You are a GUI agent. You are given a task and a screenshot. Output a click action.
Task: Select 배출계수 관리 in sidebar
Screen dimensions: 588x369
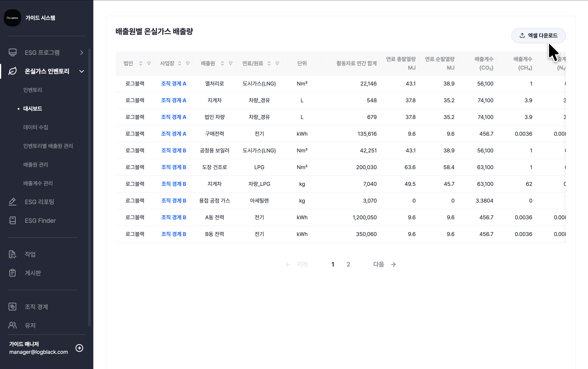click(x=38, y=183)
